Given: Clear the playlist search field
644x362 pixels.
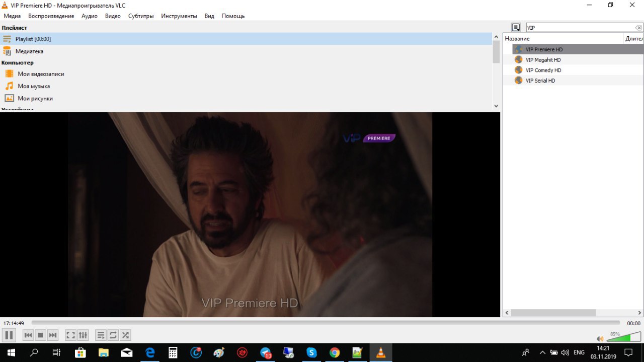Looking at the screenshot, I should coord(638,28).
